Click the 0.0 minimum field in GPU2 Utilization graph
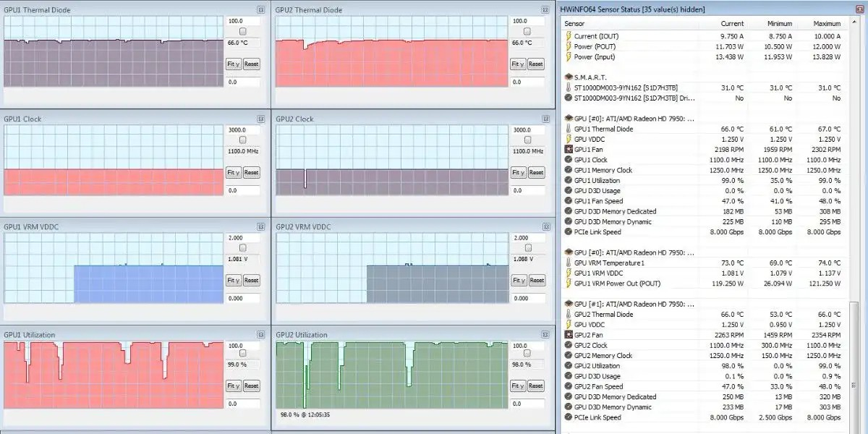Image resolution: width=868 pixels, height=434 pixels. coord(527,405)
